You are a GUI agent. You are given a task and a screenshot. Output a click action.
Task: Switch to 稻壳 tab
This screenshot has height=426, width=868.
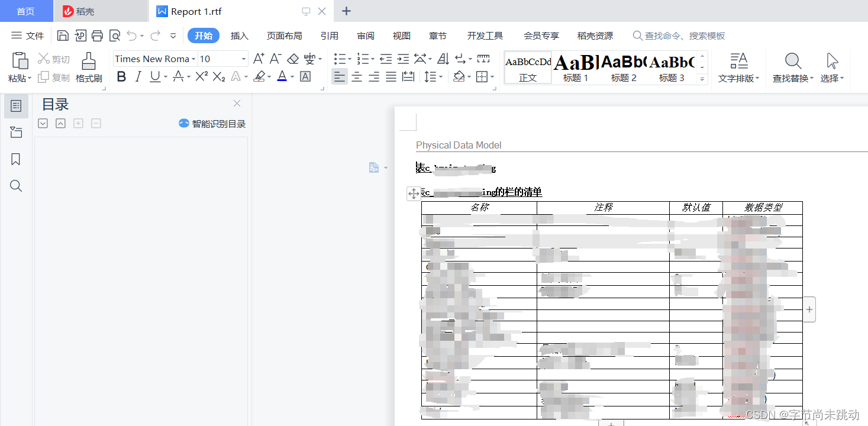pos(101,11)
